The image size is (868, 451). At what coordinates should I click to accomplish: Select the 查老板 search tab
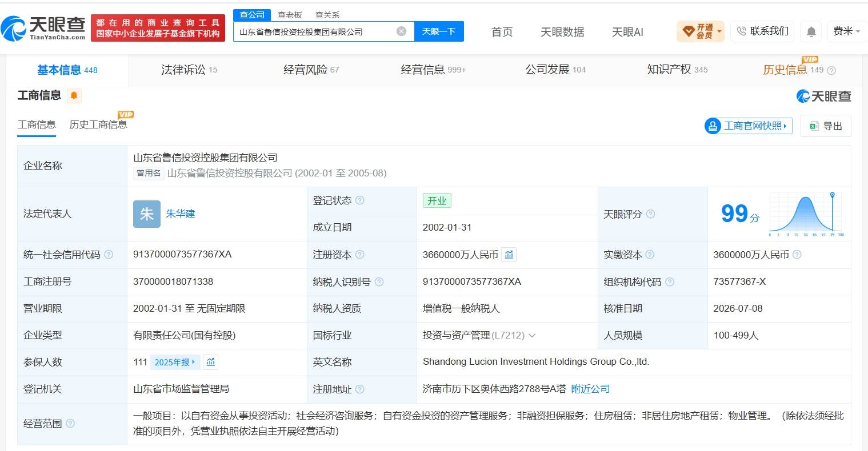[290, 15]
